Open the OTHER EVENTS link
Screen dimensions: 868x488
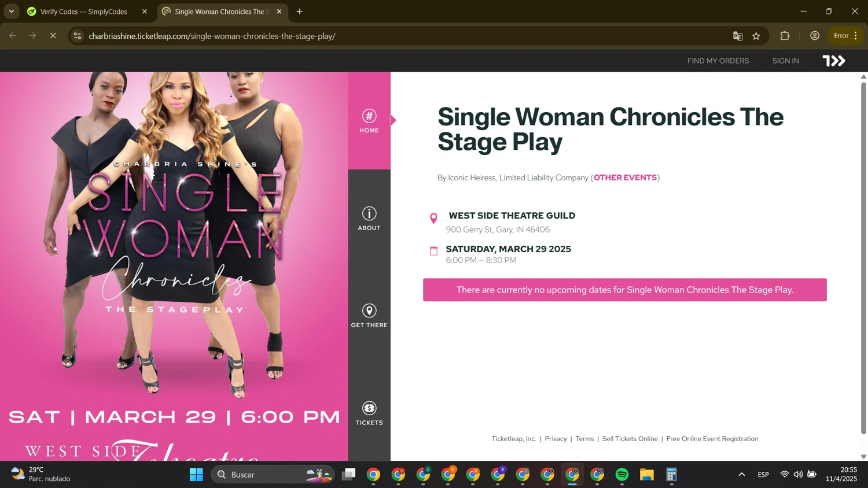pyautogui.click(x=625, y=178)
